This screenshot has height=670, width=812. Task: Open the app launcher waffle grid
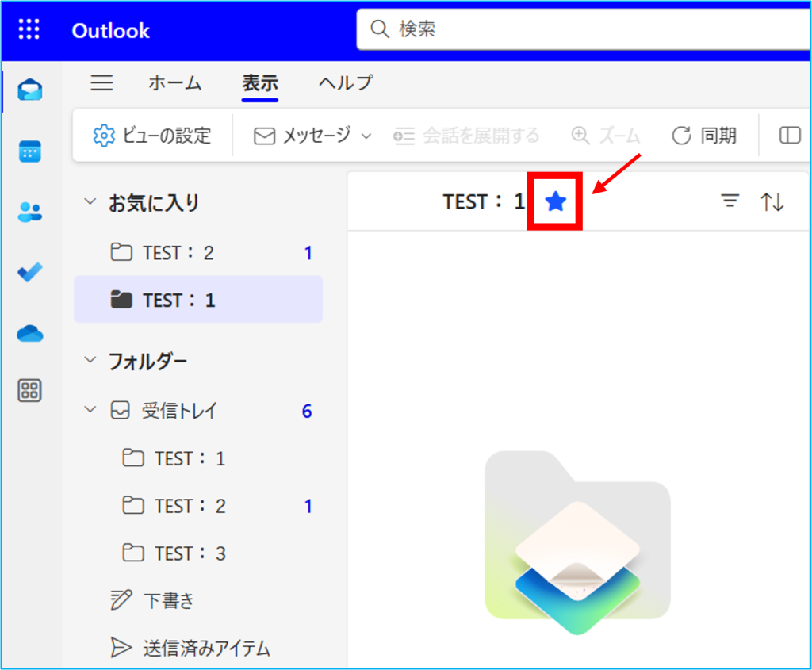pos(29,30)
